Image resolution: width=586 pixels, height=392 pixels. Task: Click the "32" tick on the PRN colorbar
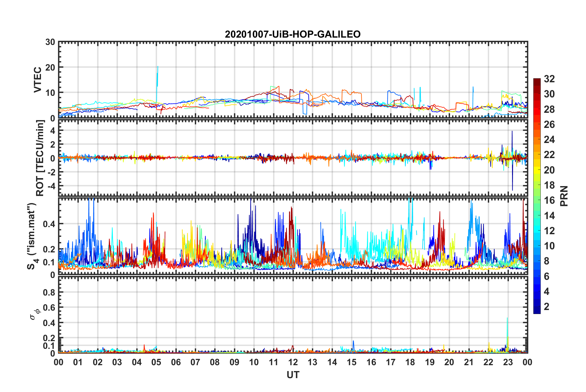coord(549,79)
